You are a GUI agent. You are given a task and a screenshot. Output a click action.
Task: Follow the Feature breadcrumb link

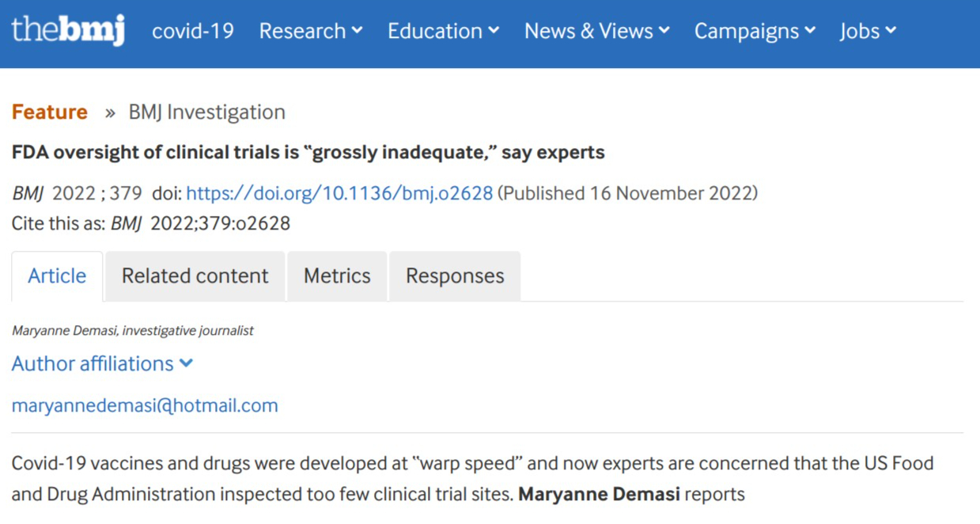click(49, 112)
